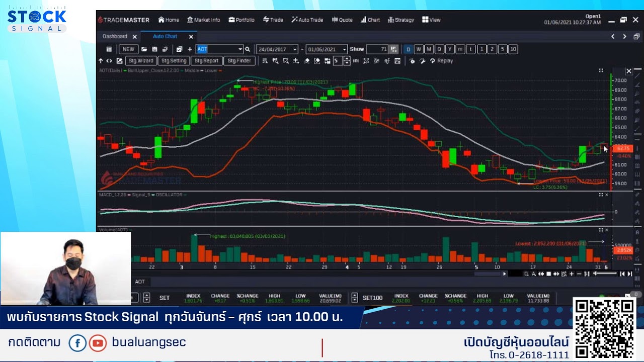Open Stg.Setting
644x362 pixels.
coord(174,61)
